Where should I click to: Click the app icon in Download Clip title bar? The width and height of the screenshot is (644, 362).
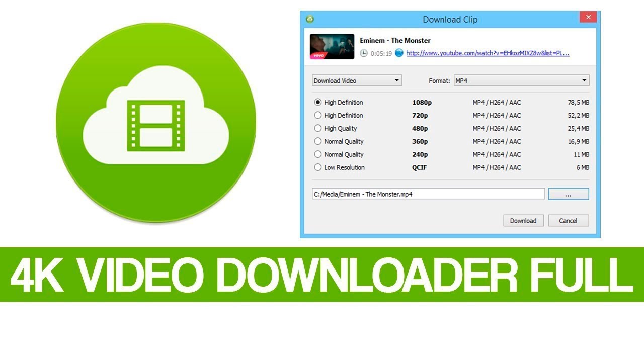(x=310, y=19)
